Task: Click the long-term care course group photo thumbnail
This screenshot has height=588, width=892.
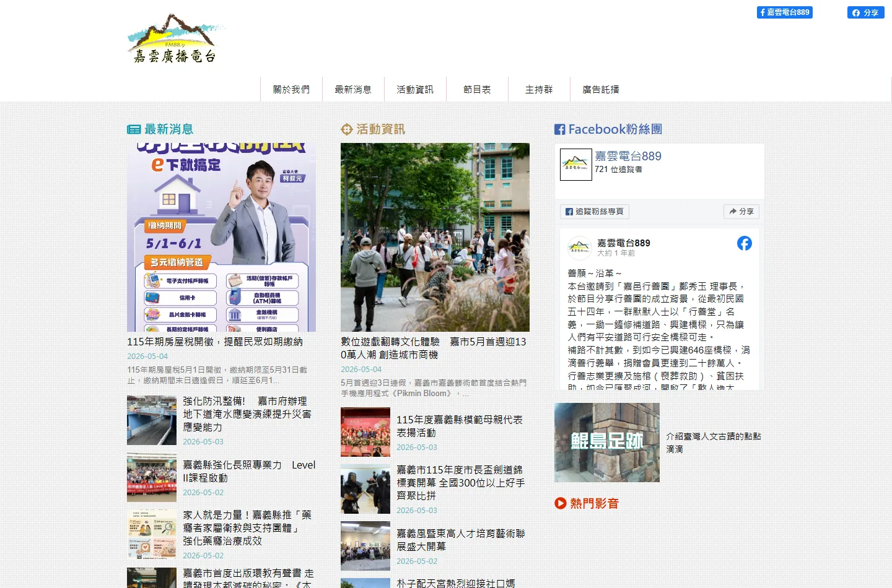Action: point(152,477)
